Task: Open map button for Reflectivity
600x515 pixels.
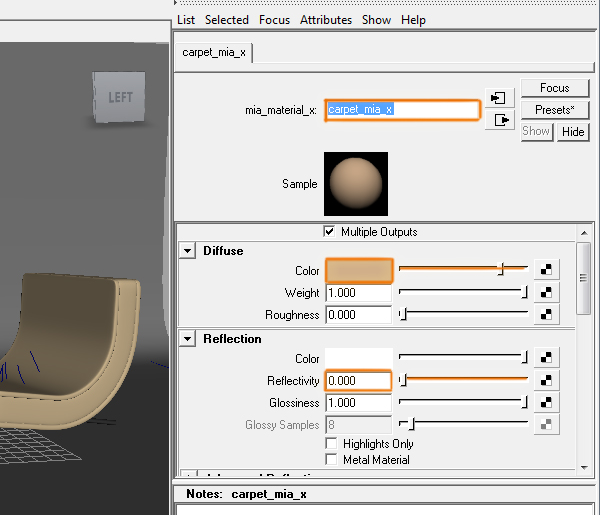Action: tap(546, 380)
